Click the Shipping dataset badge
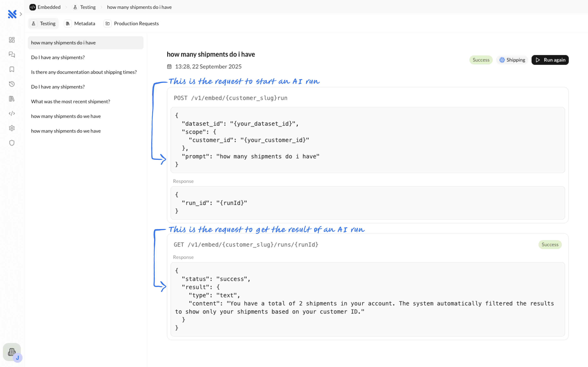588x367 pixels. click(512, 60)
